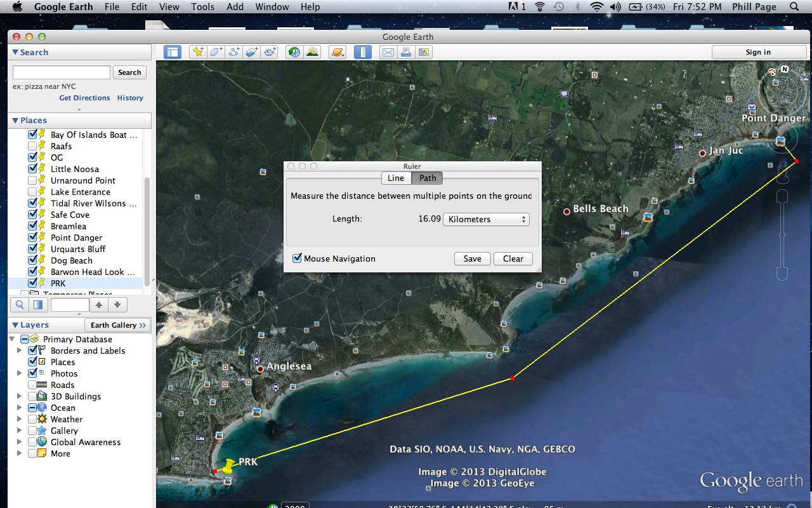Open the Kilometers units dropdown
This screenshot has width=812, height=508.
click(x=485, y=219)
